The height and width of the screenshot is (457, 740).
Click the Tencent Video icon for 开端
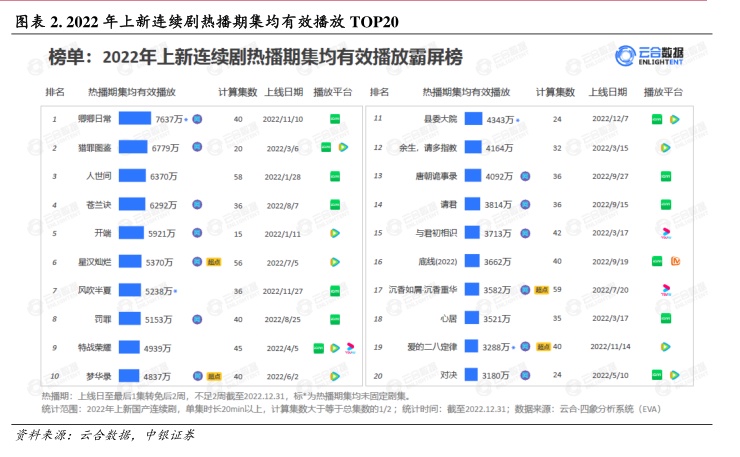(335, 233)
